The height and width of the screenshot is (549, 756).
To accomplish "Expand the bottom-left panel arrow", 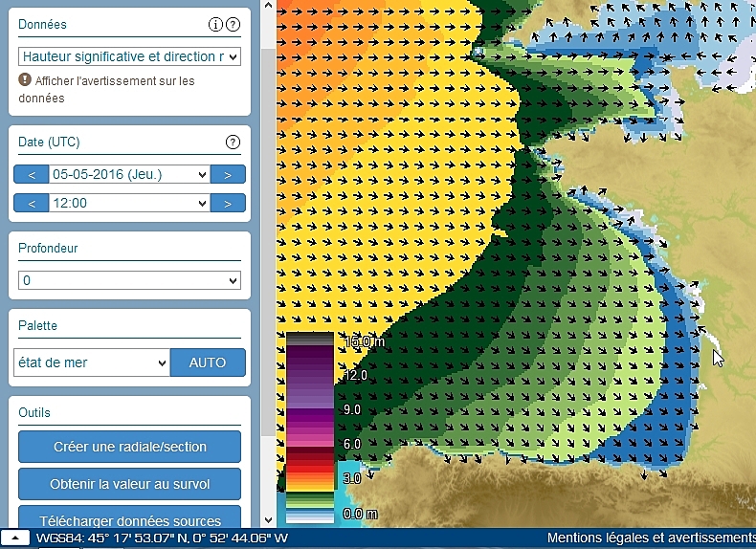I will click(15, 538).
